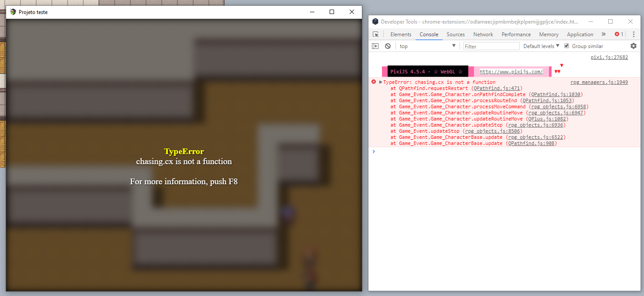Maximize the Projeto teste window
The height and width of the screenshot is (296, 644).
[332, 12]
